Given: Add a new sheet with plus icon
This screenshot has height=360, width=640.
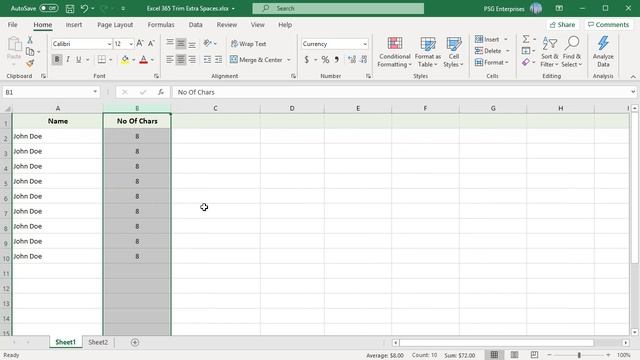Looking at the screenshot, I should coord(135,342).
